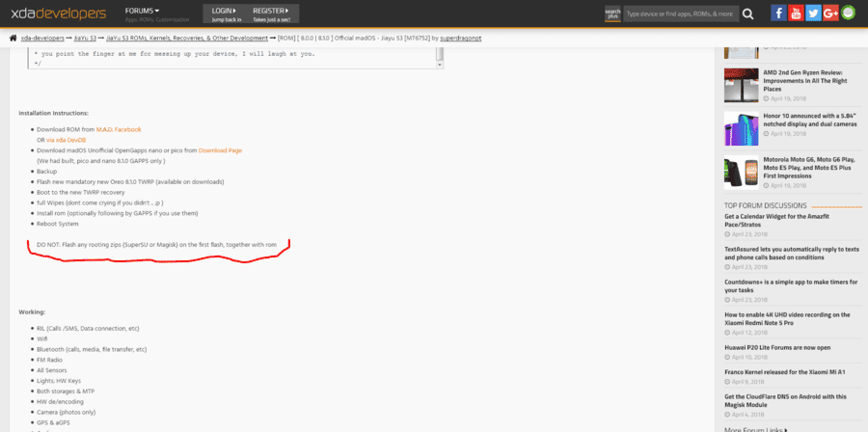Open Honor 10 announced article title
The image size is (868, 432).
809,120
